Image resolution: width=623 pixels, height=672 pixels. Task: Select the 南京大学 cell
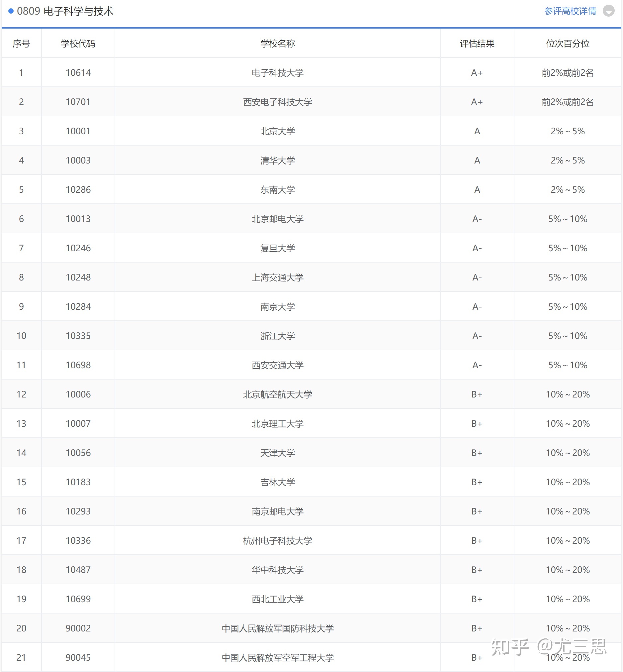tap(277, 307)
